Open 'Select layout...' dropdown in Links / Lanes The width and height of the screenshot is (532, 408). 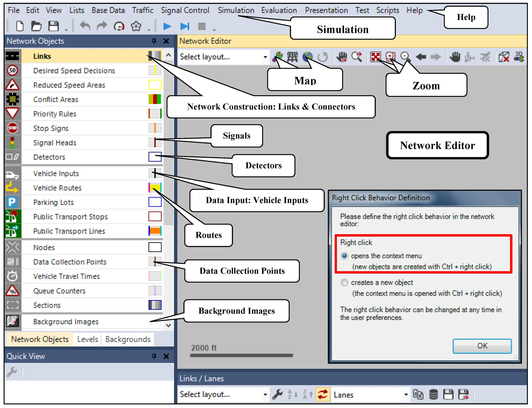coord(265,395)
